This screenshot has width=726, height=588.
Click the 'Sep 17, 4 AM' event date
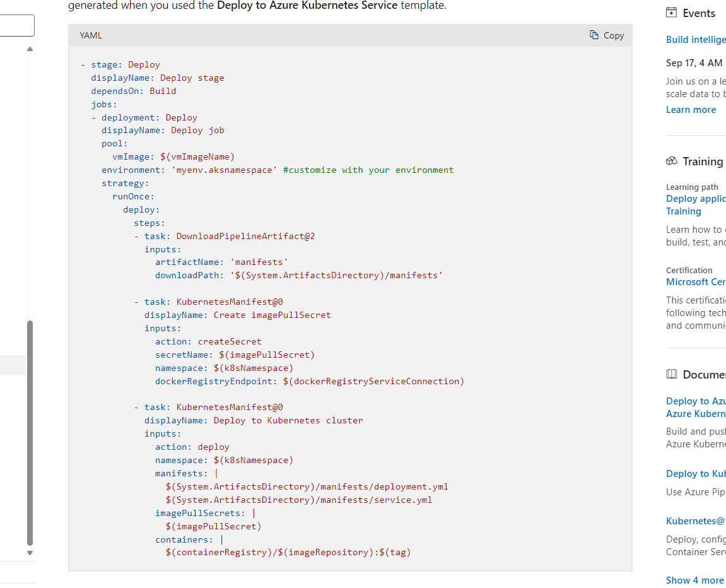click(x=694, y=63)
